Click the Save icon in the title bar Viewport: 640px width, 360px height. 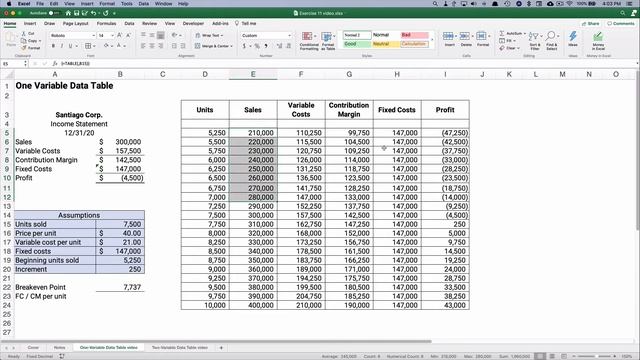[x=76, y=13]
